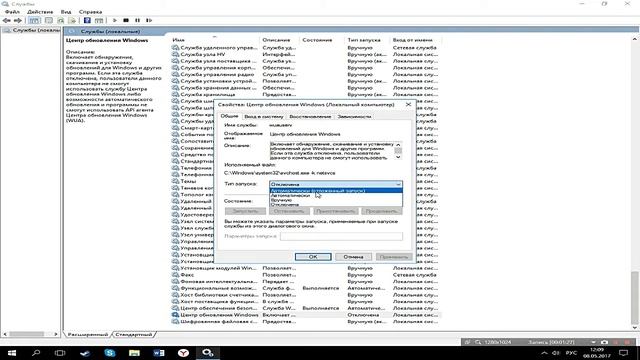Click the Параметры запуска input field
The height and width of the screenshot is (360, 640).
click(341, 236)
